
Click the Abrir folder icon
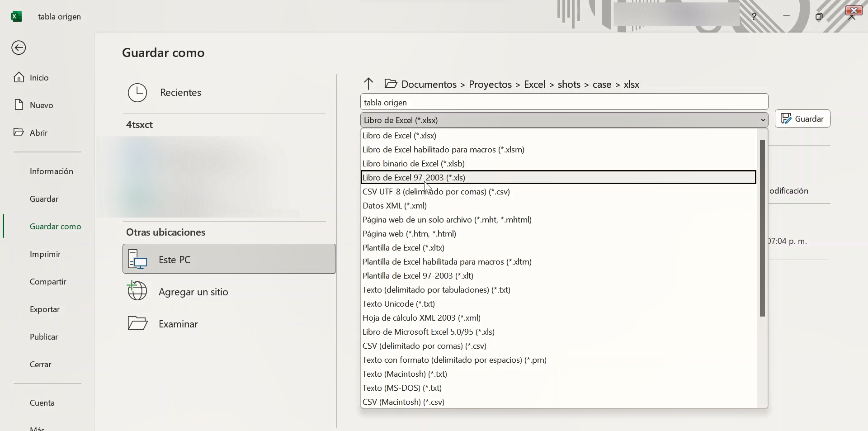pyautogui.click(x=19, y=132)
